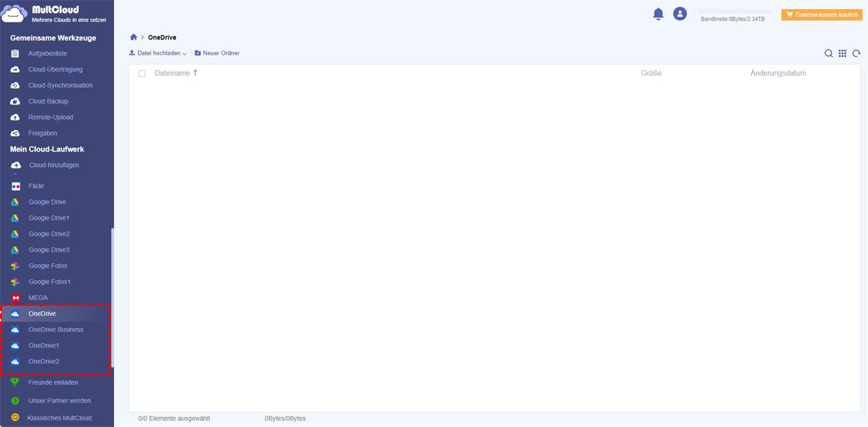The width and height of the screenshot is (868, 427).
Task: Click the Bandbreite usage text
Action: click(x=732, y=20)
